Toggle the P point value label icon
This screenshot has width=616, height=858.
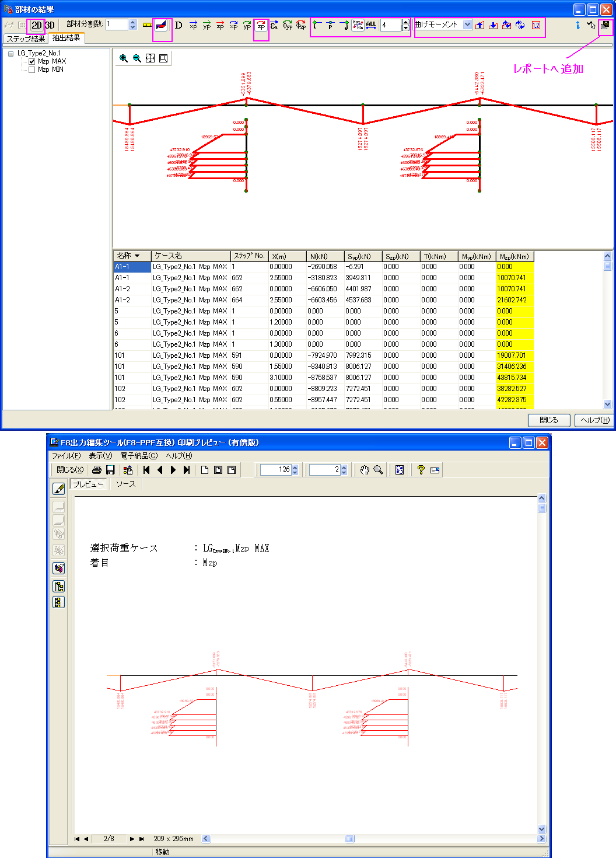(x=330, y=25)
